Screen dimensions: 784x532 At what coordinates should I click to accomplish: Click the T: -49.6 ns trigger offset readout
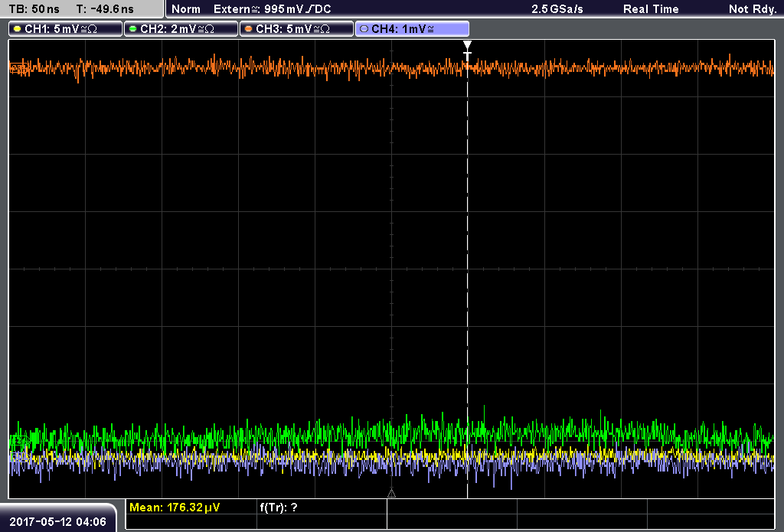tap(105, 9)
